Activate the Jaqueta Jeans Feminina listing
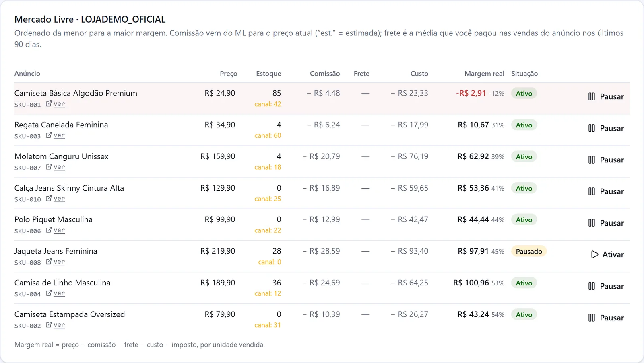Image resolution: width=644 pixels, height=363 pixels. pos(607,254)
